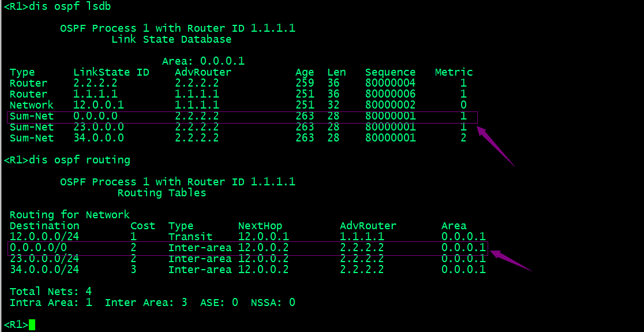
Task: Select the 'Total Nets: 4' line
Action: 51,292
